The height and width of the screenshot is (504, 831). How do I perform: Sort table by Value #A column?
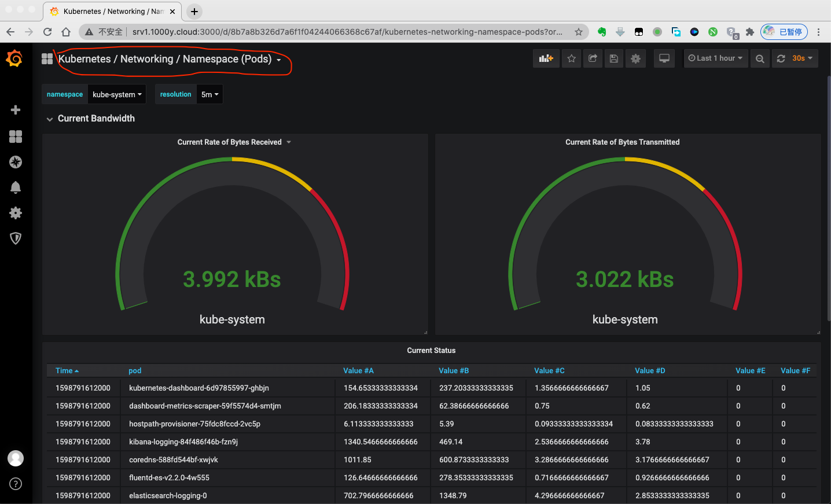(x=358, y=371)
